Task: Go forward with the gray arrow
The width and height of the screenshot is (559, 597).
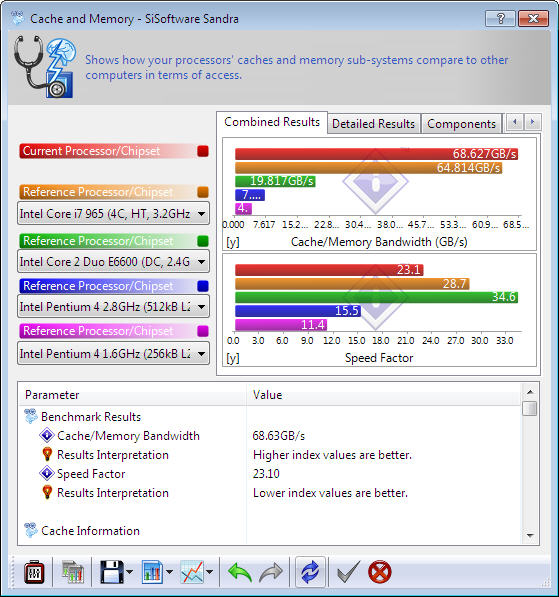Action: click(271, 572)
